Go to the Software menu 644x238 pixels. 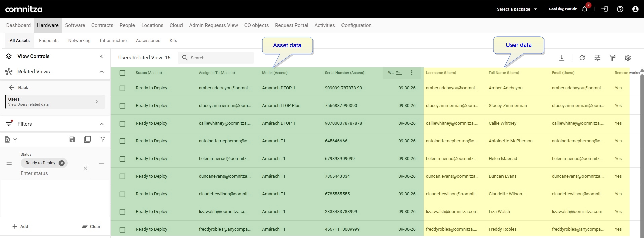[x=75, y=25]
